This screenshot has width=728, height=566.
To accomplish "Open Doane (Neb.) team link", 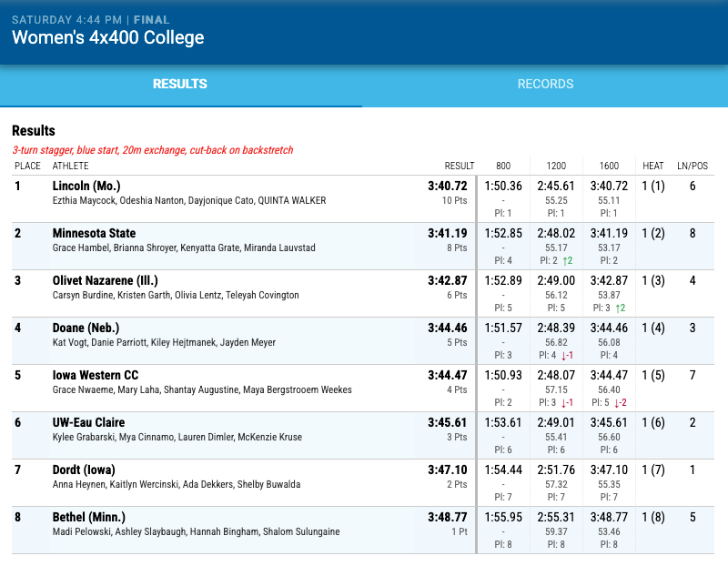I will click(86, 328).
